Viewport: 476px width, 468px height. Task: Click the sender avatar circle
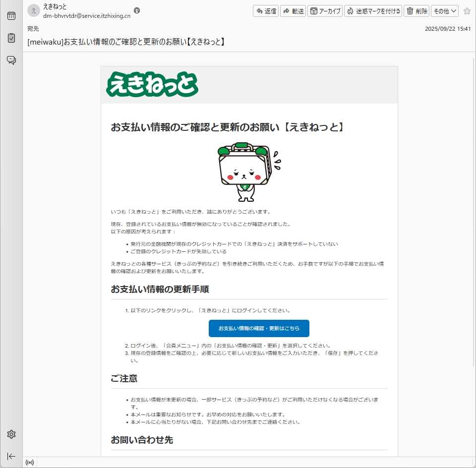coord(34,11)
